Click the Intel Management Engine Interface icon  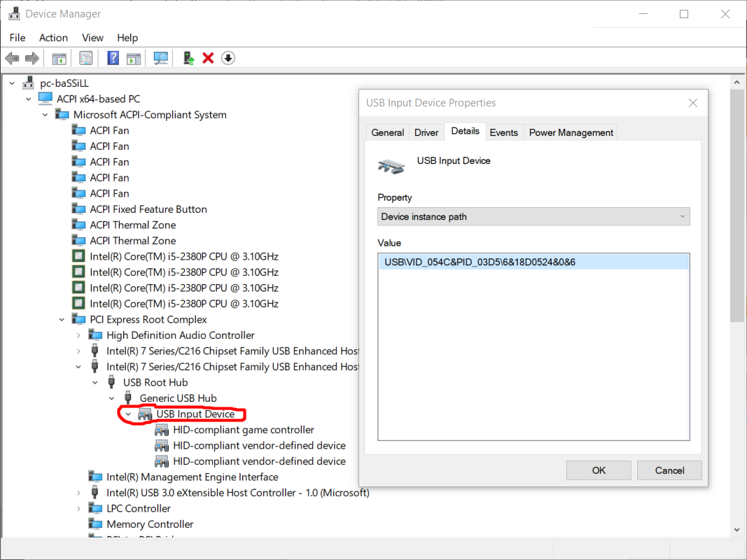[x=95, y=476]
